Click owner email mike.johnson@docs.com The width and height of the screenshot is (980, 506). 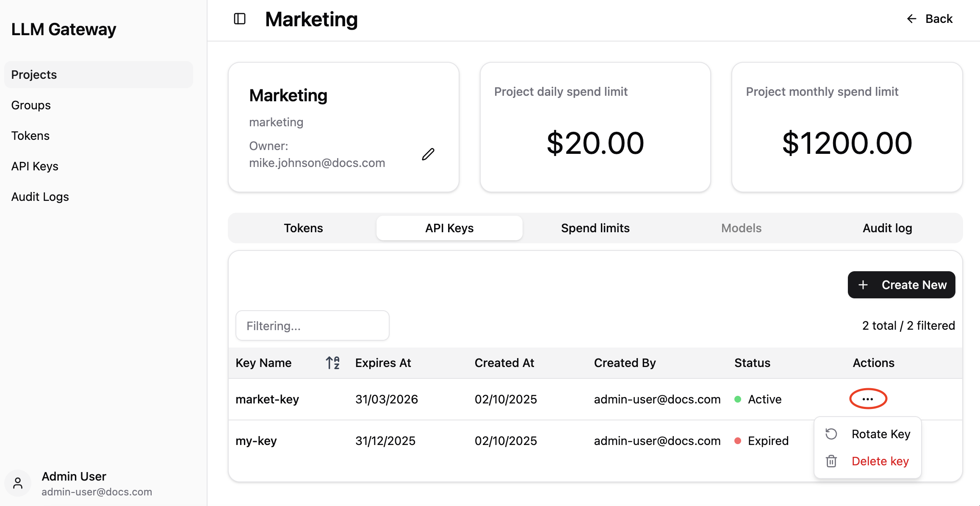click(x=317, y=163)
